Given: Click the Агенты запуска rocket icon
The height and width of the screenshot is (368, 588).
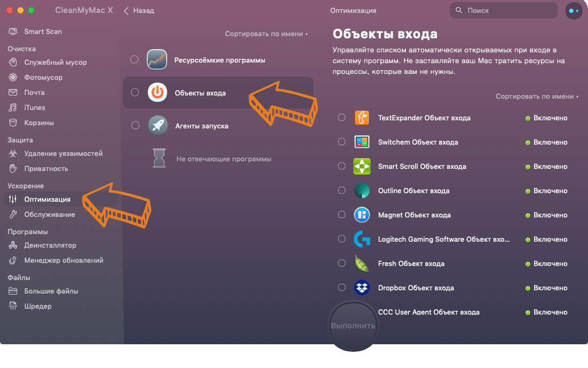Looking at the screenshot, I should [158, 125].
